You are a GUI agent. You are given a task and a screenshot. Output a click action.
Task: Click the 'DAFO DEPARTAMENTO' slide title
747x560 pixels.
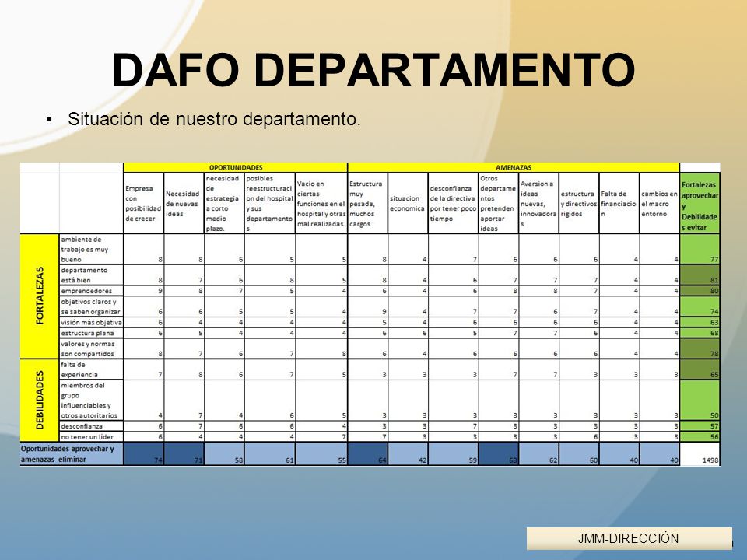(373, 69)
